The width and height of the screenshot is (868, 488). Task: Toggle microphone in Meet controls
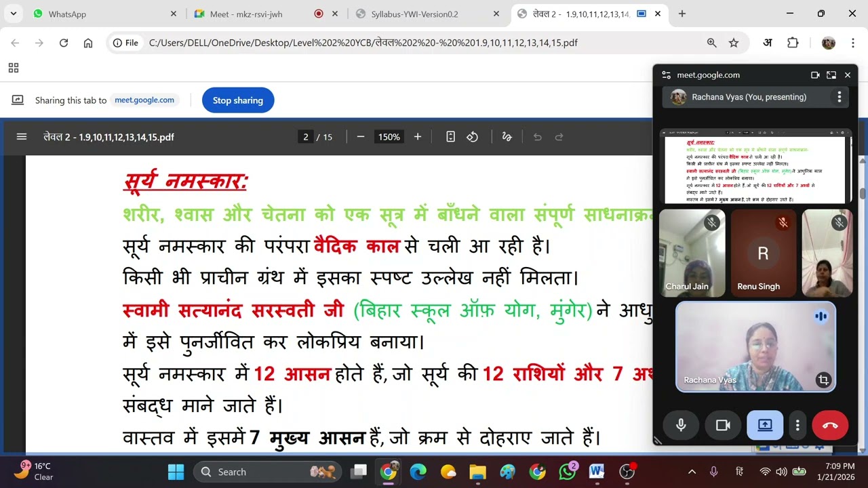[681, 425]
